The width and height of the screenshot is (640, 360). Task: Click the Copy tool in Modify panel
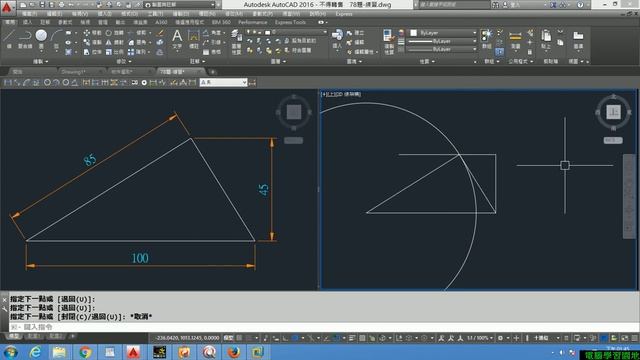point(87,42)
